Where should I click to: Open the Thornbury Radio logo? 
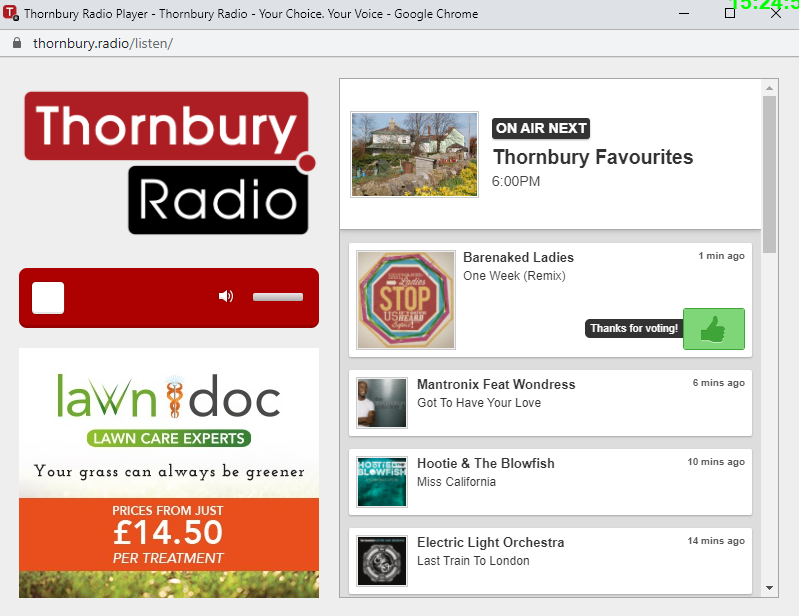click(168, 163)
